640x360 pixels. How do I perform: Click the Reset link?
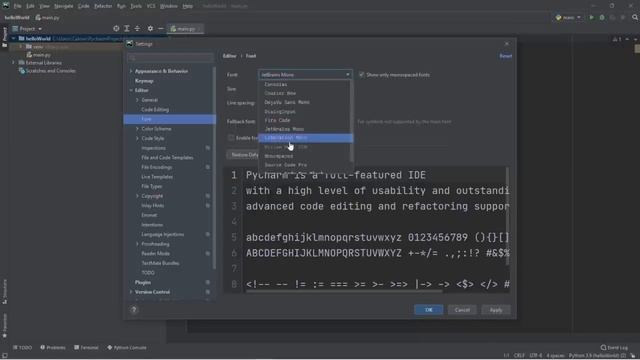point(505,56)
